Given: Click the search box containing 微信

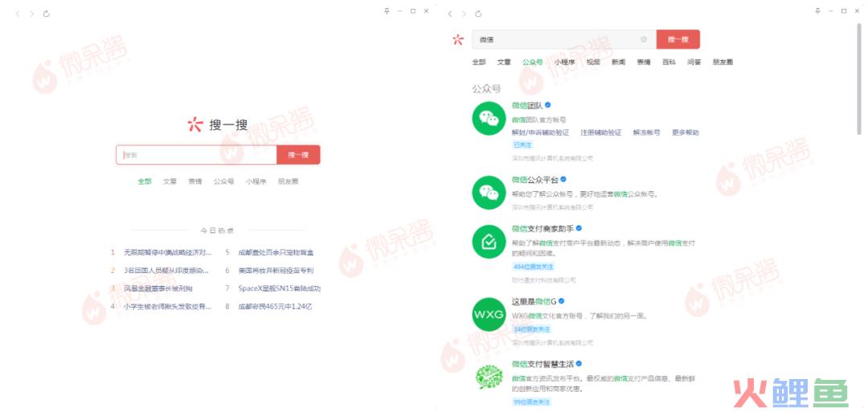Looking at the screenshot, I should (x=564, y=40).
